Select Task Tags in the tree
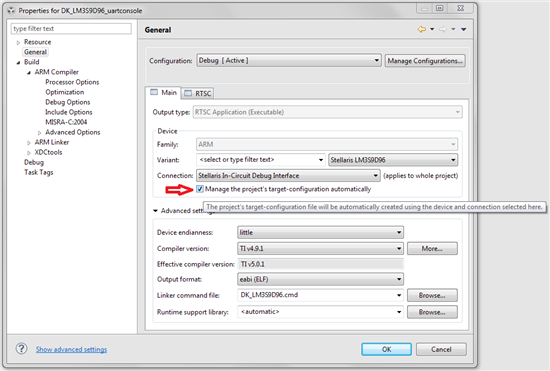The height and width of the screenshot is (371, 550). click(39, 172)
